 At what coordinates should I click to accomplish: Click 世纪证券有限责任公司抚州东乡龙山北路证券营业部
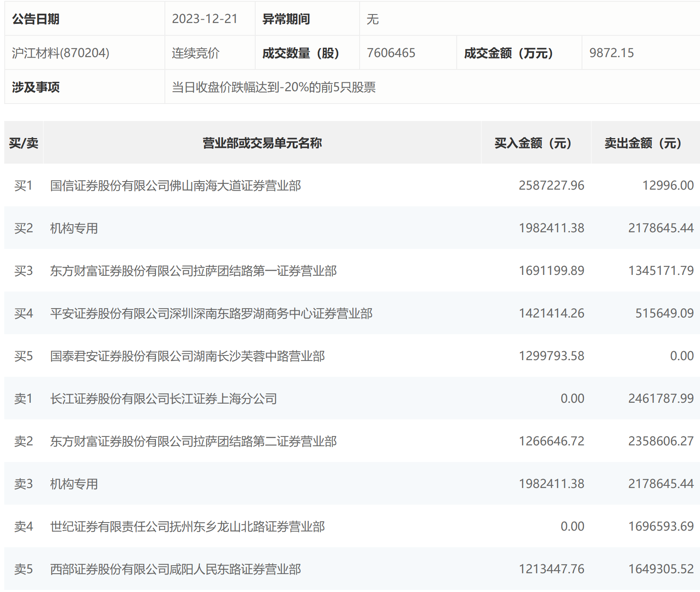(x=187, y=526)
